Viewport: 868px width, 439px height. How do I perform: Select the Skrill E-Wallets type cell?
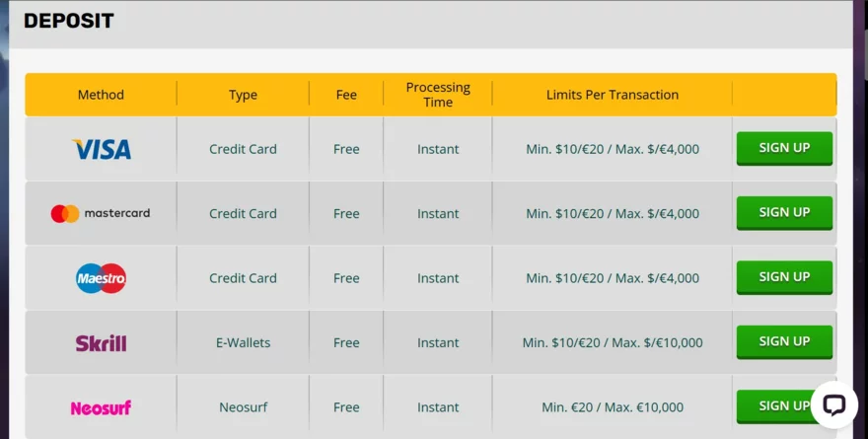243,343
